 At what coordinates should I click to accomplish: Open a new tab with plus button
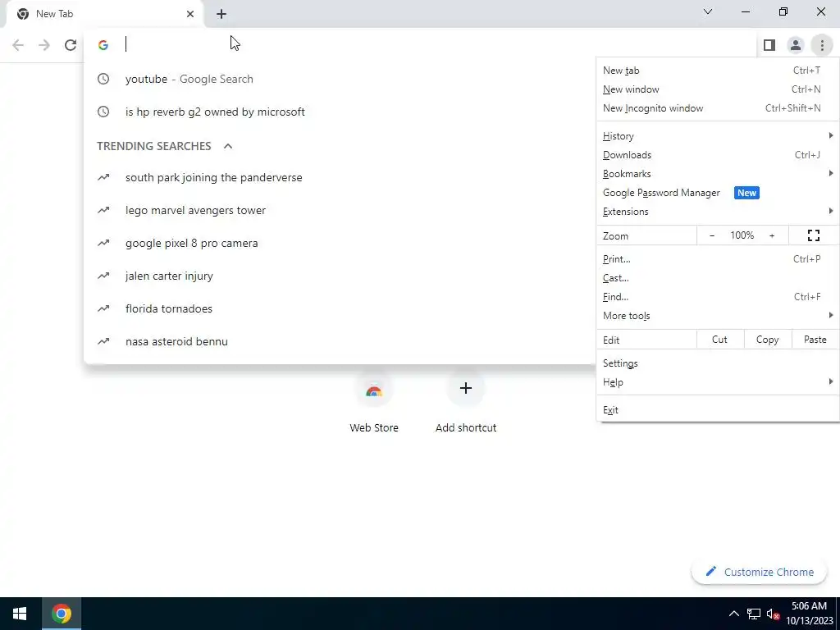(x=221, y=14)
